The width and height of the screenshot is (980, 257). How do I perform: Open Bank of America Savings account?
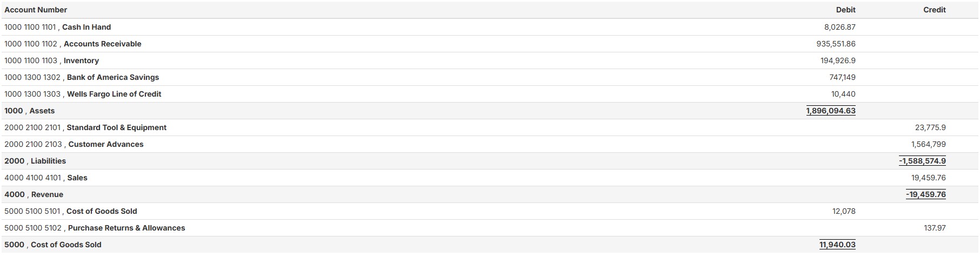(112, 77)
